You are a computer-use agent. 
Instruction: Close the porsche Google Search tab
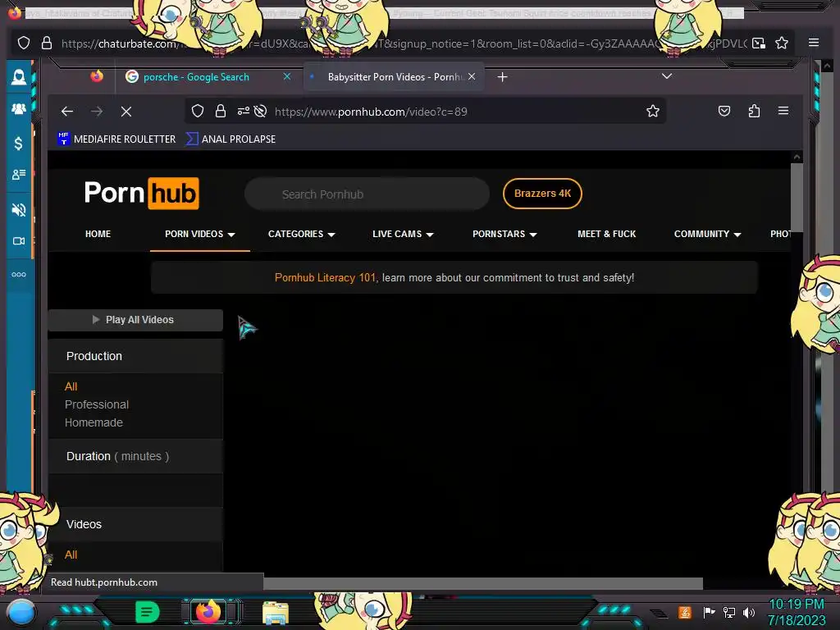tap(287, 76)
